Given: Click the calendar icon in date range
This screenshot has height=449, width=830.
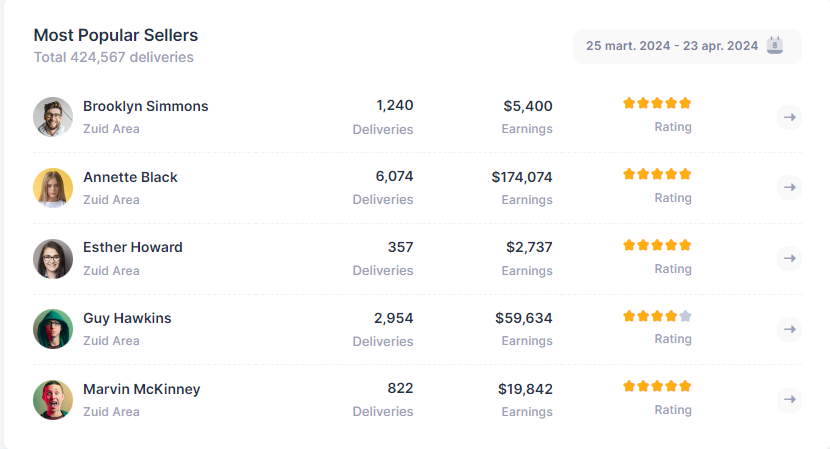Looking at the screenshot, I should point(775,45).
